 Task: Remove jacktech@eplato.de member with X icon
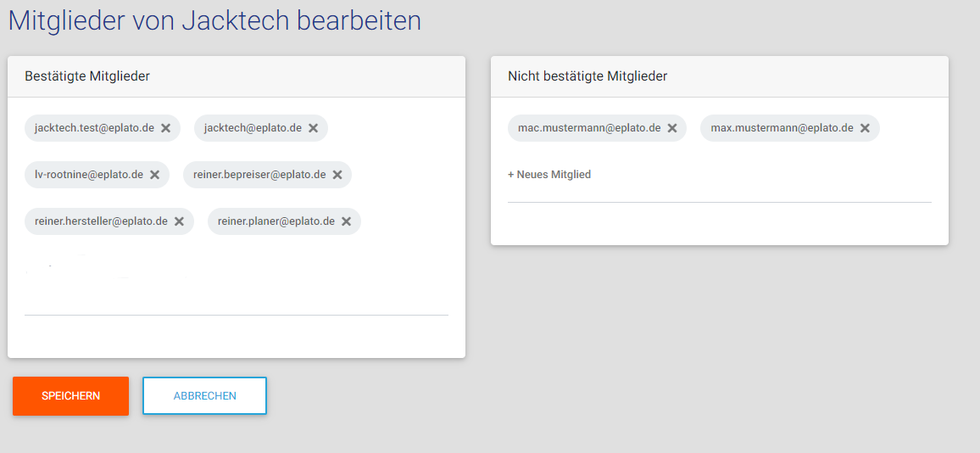click(313, 128)
